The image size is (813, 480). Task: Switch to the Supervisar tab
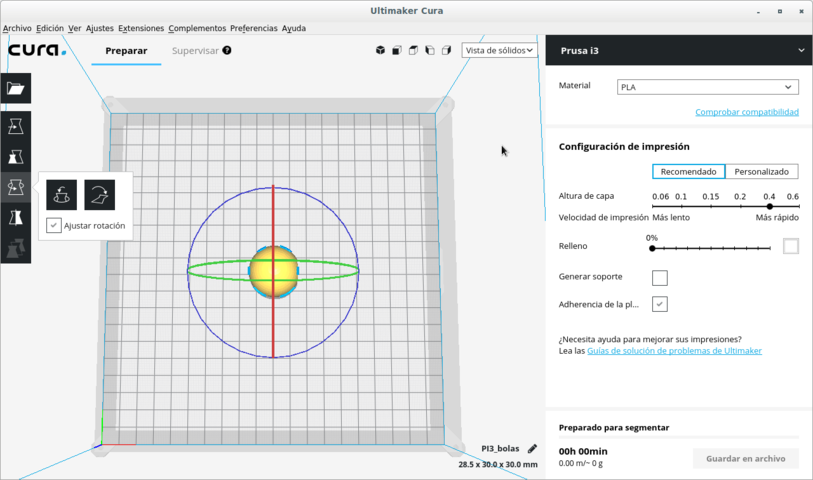pyautogui.click(x=195, y=51)
